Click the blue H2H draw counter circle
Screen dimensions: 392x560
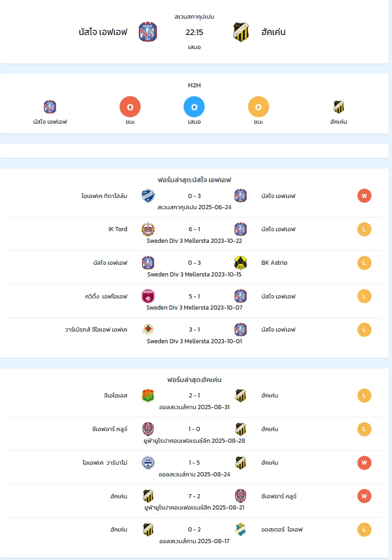coord(194,107)
